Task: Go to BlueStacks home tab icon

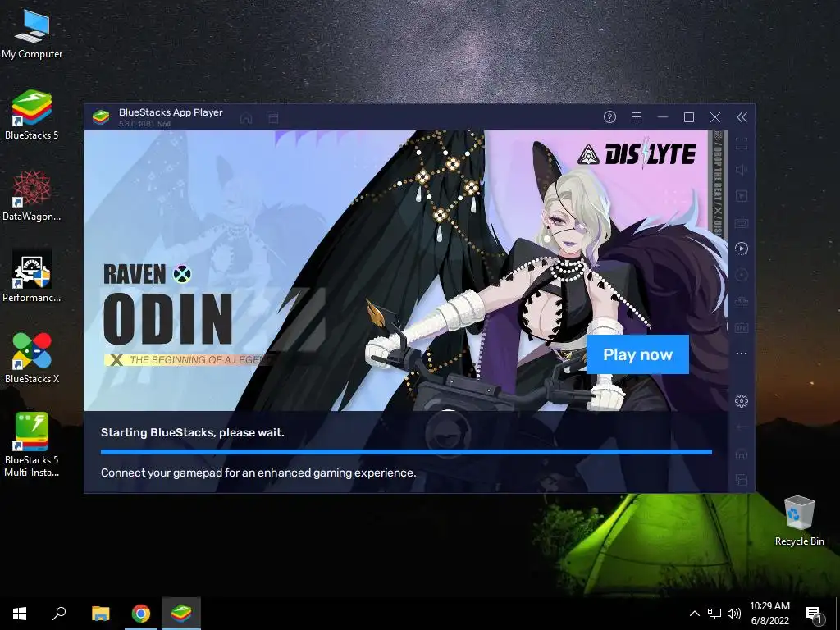Action: click(246, 118)
